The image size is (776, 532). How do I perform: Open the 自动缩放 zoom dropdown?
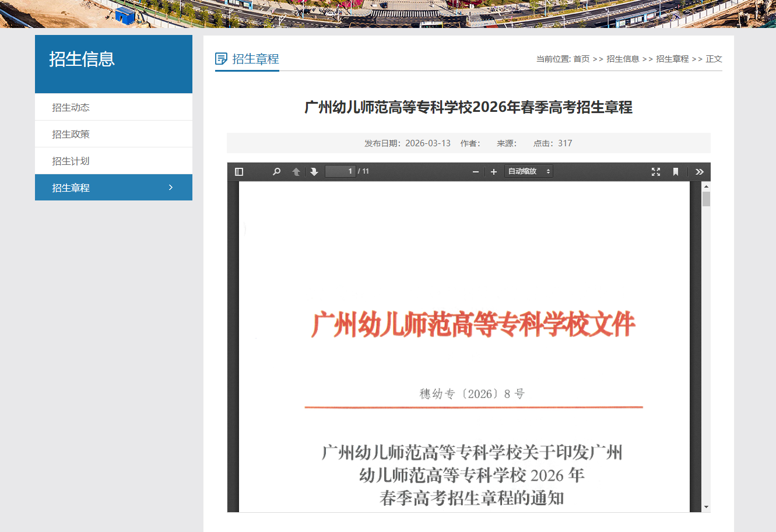[528, 171]
